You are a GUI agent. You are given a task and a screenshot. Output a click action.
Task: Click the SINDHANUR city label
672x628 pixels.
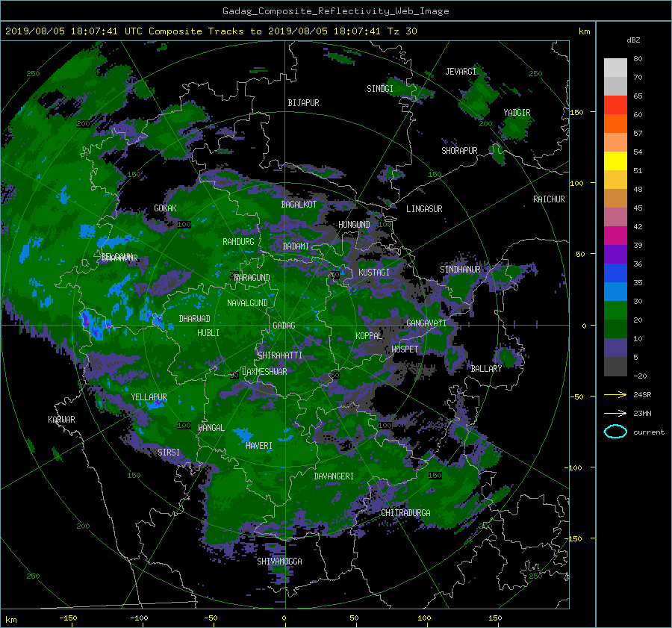[460, 270]
